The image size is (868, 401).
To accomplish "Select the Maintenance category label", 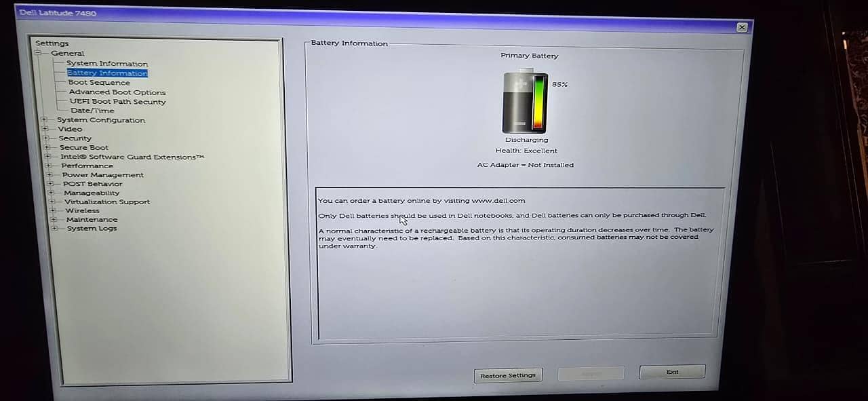I will (92, 219).
